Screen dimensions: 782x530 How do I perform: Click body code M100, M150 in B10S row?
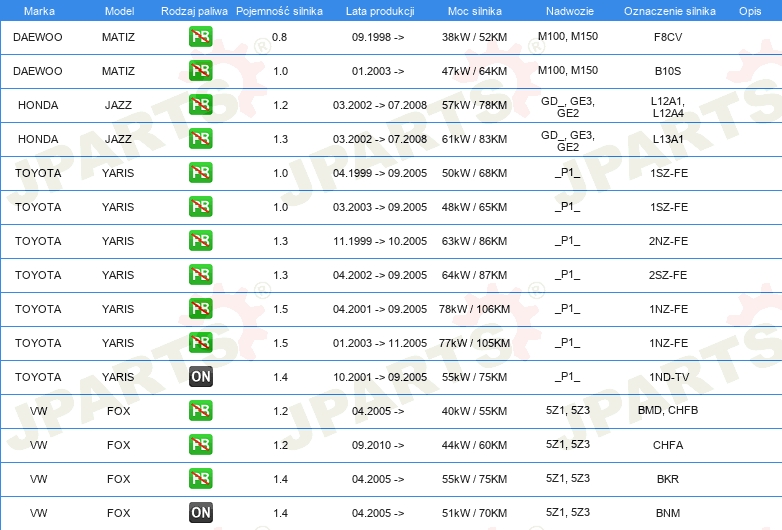pyautogui.click(x=568, y=70)
